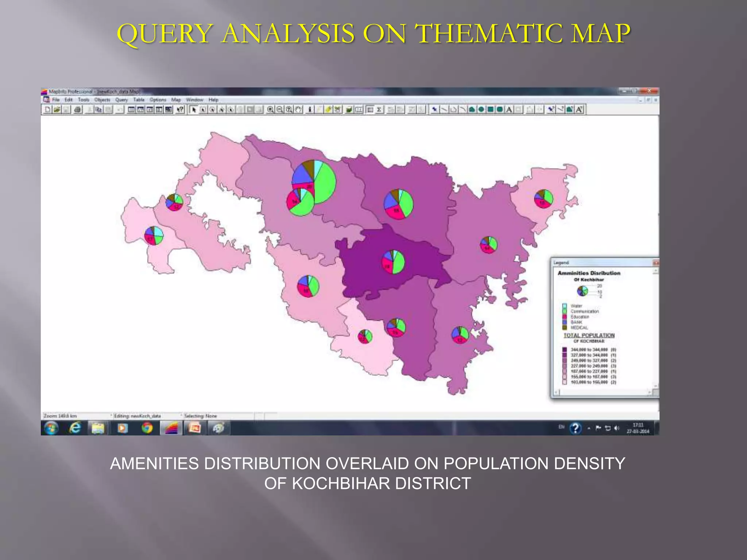Select the Rounded Rectangle drawing tool
Image resolution: width=747 pixels, height=560 pixels.
pyautogui.click(x=499, y=109)
